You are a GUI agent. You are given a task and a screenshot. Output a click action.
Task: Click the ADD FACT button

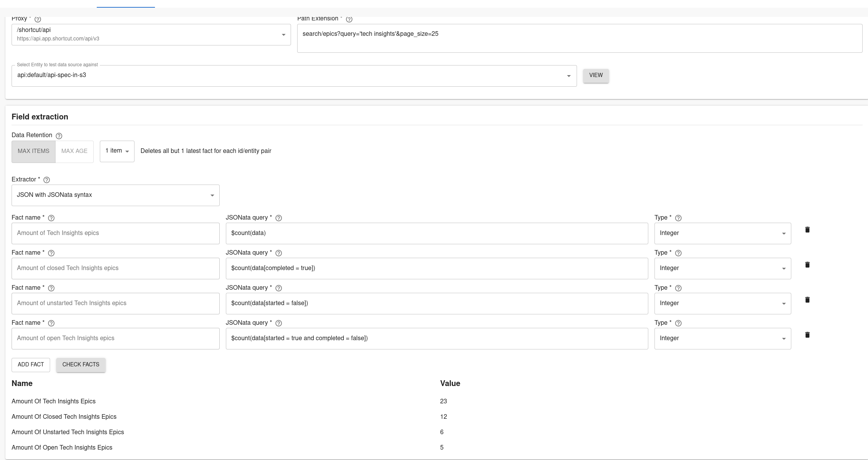pos(31,365)
